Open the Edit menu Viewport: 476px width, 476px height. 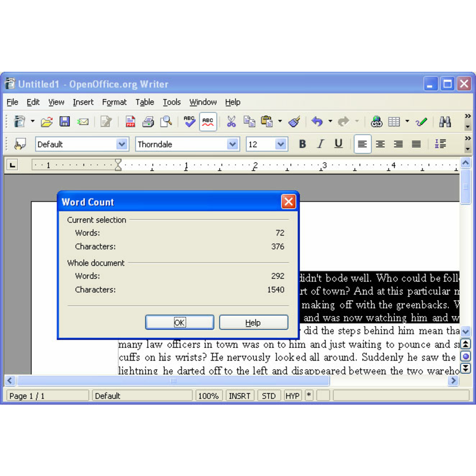pyautogui.click(x=33, y=102)
